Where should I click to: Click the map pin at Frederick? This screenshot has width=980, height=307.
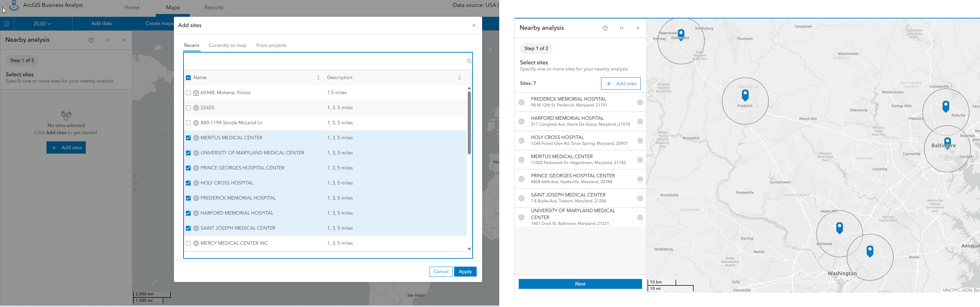(745, 95)
